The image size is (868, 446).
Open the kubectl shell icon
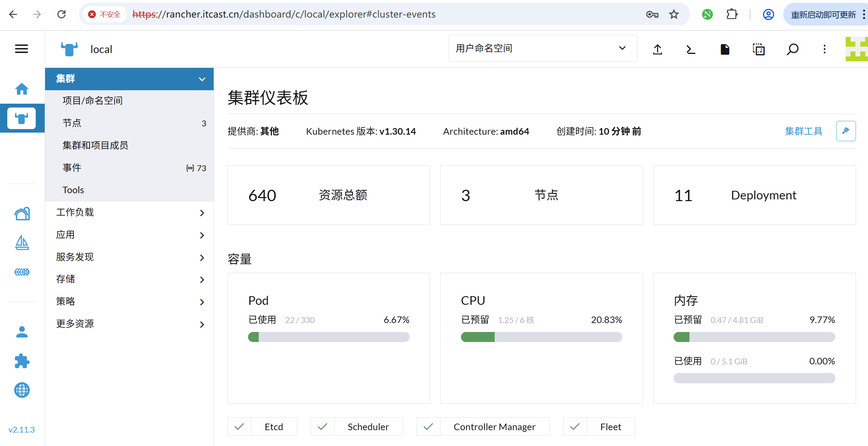coord(691,49)
